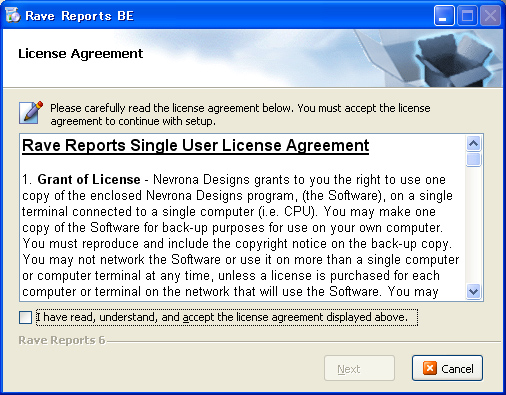Check the accept license agreement checkbox
The width and height of the screenshot is (506, 395).
tap(25, 317)
